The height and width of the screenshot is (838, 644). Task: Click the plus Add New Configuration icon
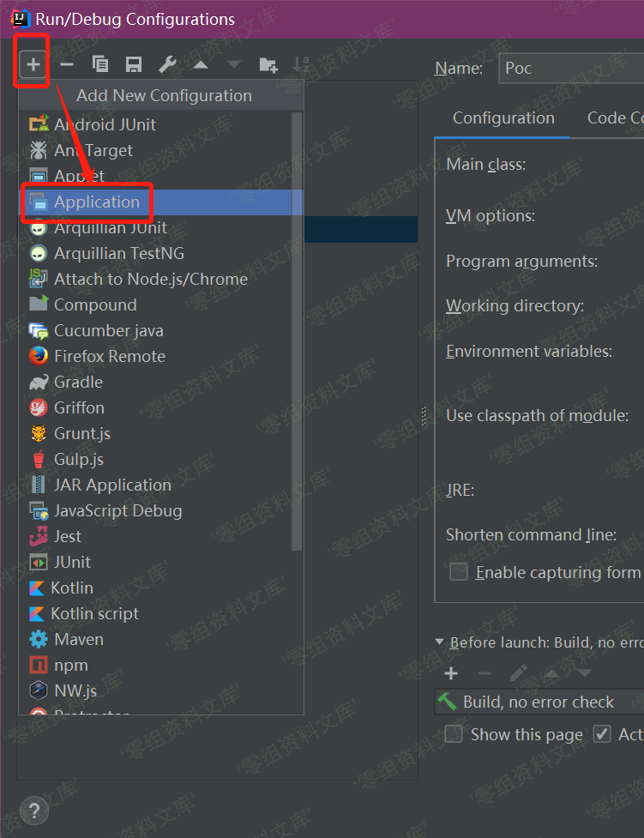pyautogui.click(x=33, y=64)
